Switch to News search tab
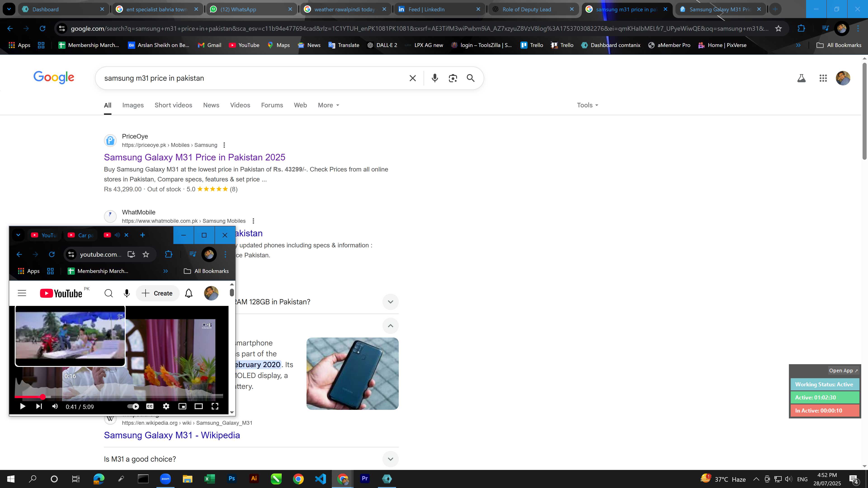Screen dimensions: 868x488 click(211, 105)
